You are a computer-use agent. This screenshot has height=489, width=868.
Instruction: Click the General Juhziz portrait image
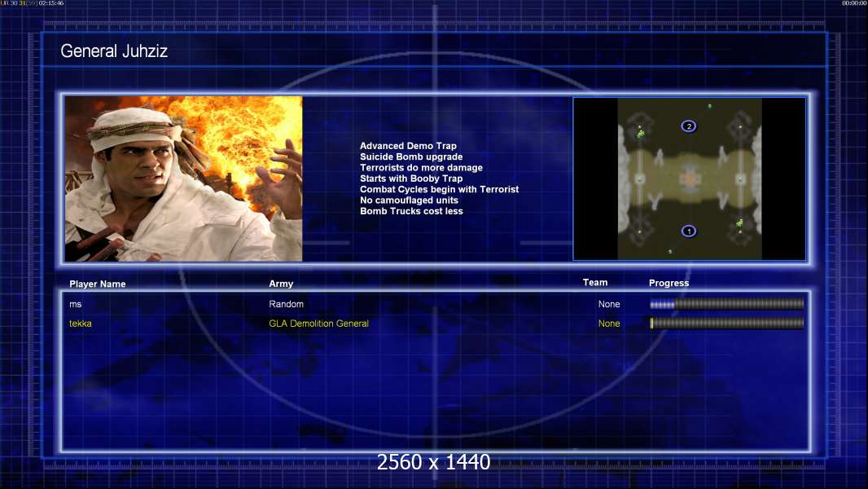184,178
